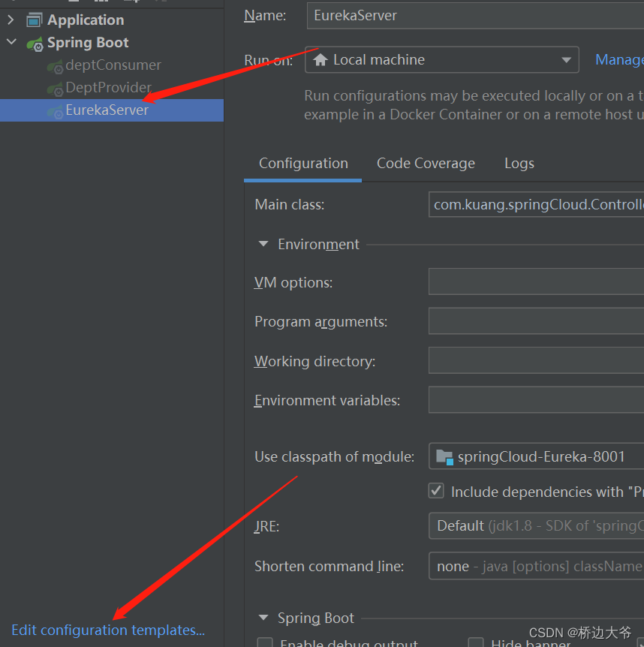Image resolution: width=644 pixels, height=647 pixels.
Task: Select the EurekaServer run configuration
Action: [x=112, y=110]
